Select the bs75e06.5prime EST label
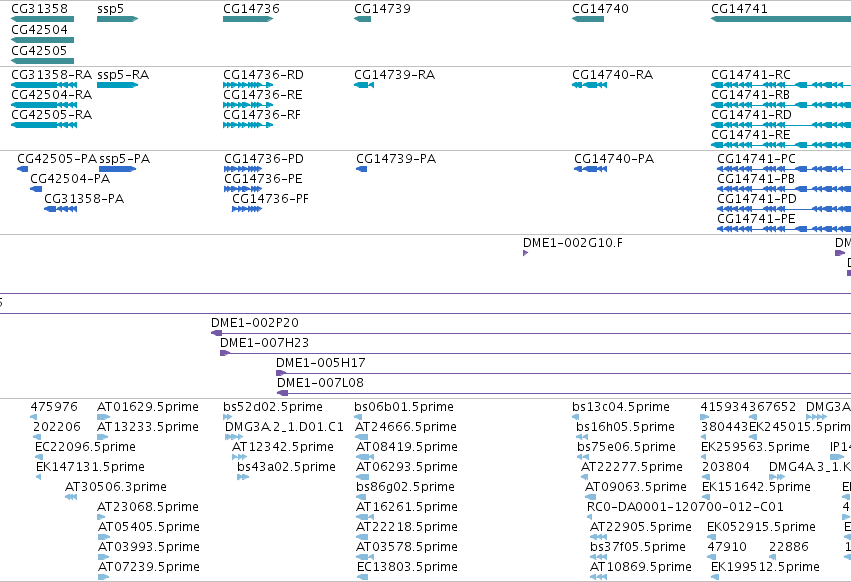Viewport: 851px width, 582px height. 626,447
